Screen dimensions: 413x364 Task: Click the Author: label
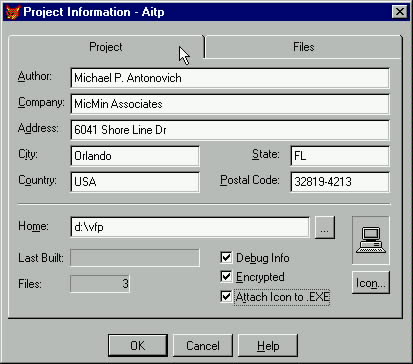pyautogui.click(x=35, y=76)
